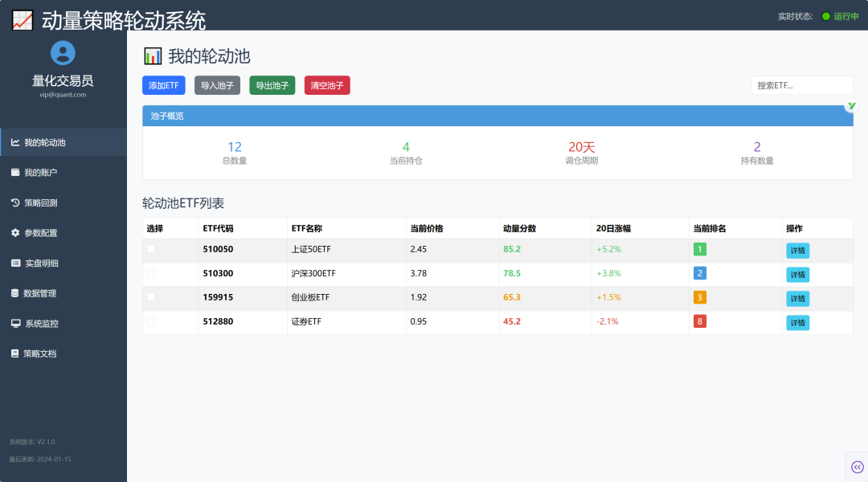Collapse panel with the bottom-right double-arrow button

858,467
